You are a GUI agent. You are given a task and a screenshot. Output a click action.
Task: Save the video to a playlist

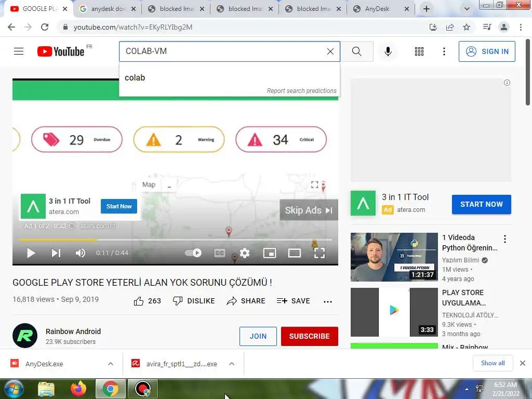click(x=293, y=301)
